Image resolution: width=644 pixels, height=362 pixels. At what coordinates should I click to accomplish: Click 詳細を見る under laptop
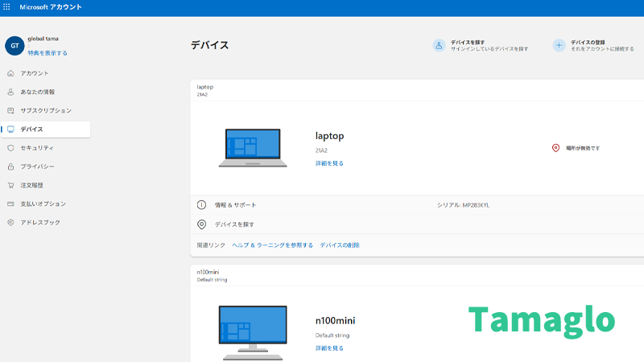coord(329,163)
